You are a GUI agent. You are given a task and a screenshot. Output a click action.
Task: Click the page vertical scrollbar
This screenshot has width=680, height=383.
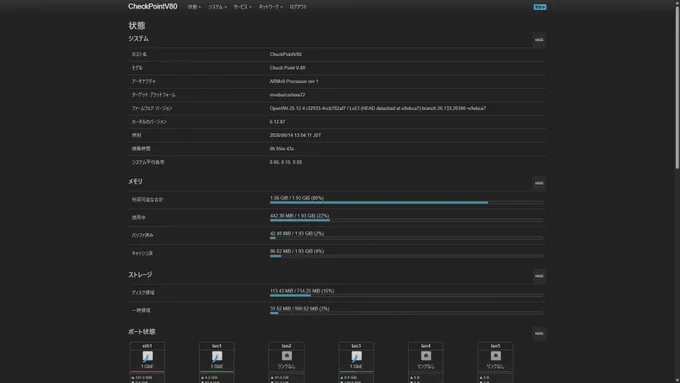coord(677,87)
